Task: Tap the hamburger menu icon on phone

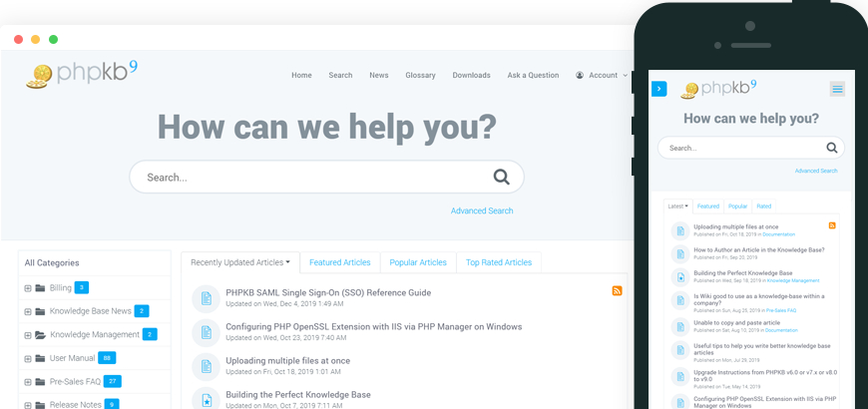Action: (837, 89)
